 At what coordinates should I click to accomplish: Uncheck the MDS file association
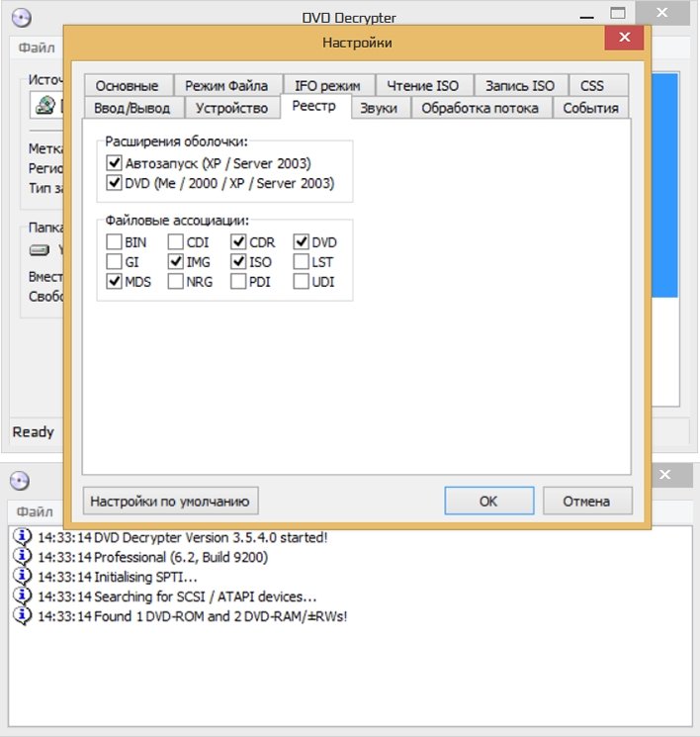114,282
